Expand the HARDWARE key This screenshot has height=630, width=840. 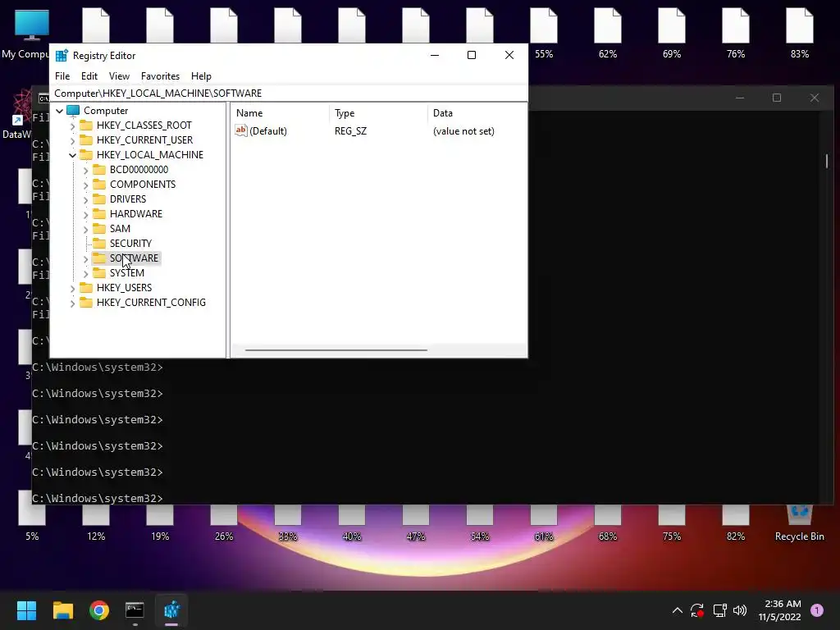85,214
